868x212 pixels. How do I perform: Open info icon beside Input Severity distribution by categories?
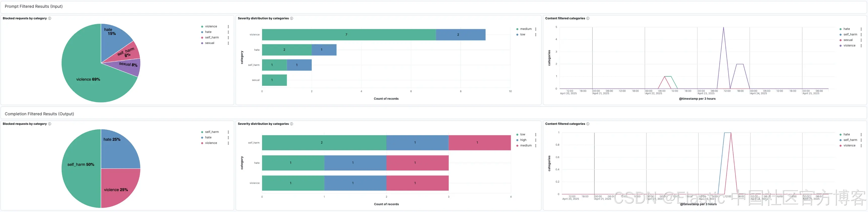[x=292, y=19]
